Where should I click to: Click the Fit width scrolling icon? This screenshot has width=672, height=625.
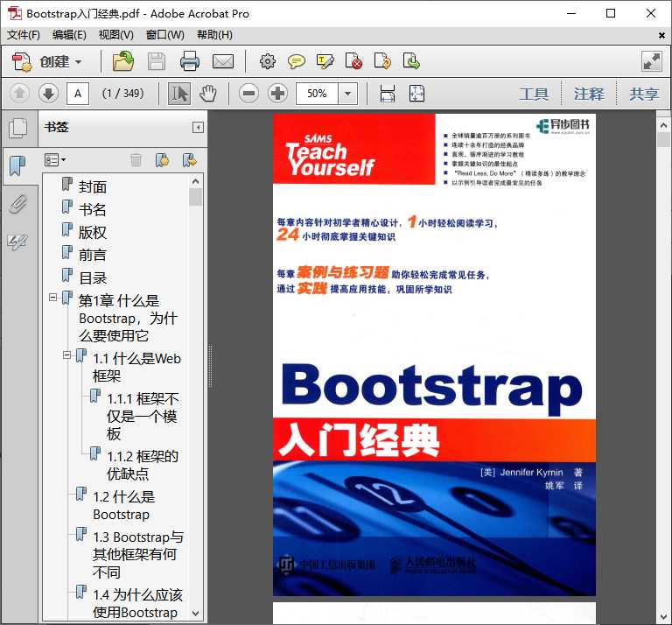[x=388, y=94]
